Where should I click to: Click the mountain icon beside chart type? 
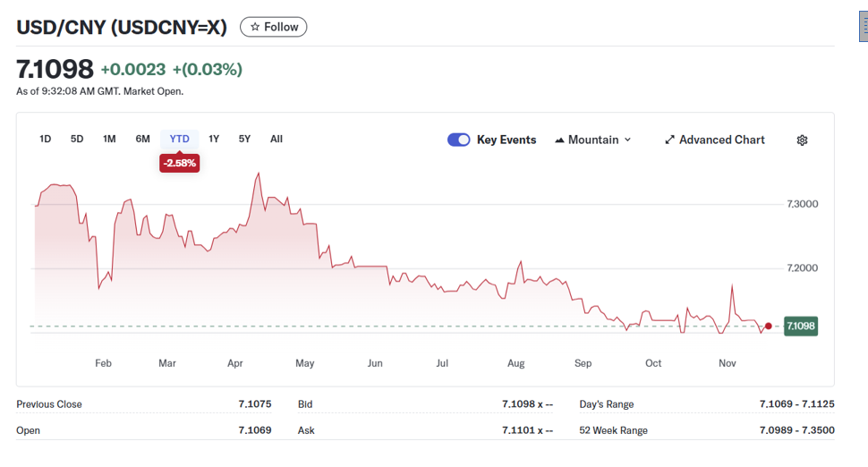(560, 140)
